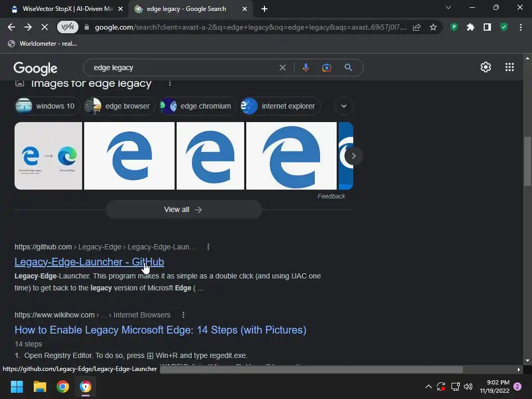Open the Edge legacy to new Edge image

point(48,156)
